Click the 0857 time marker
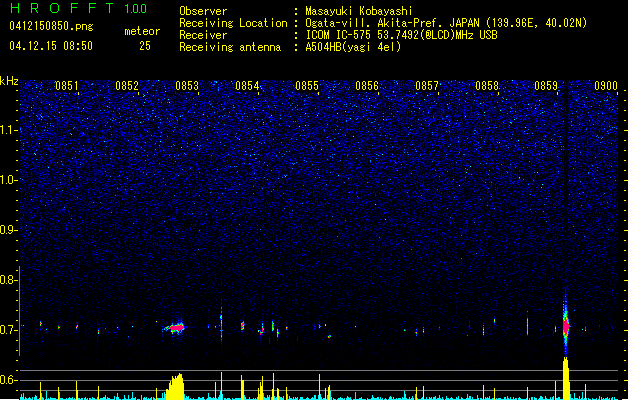The height and width of the screenshot is (400, 629). tap(427, 86)
